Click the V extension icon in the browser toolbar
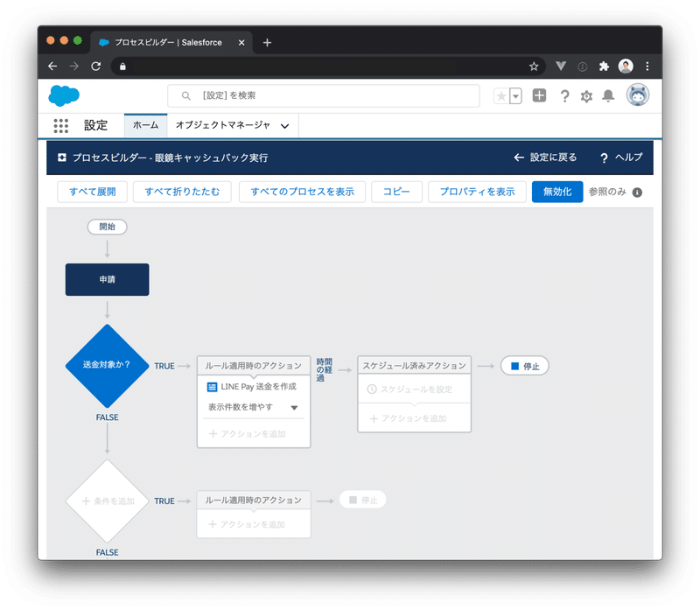Screen dimensions: 700x610 click(x=561, y=67)
